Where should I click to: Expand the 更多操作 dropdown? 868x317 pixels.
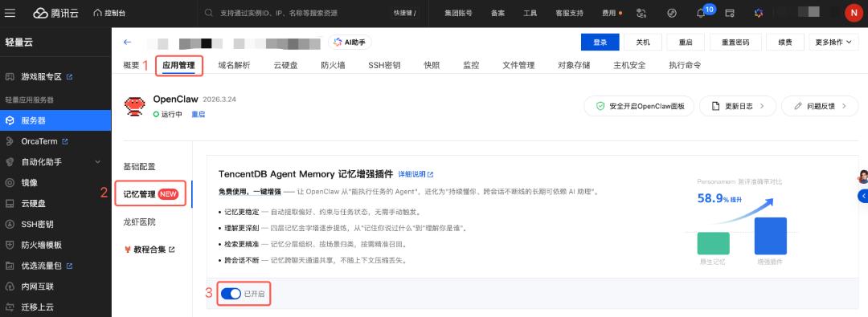coord(833,42)
